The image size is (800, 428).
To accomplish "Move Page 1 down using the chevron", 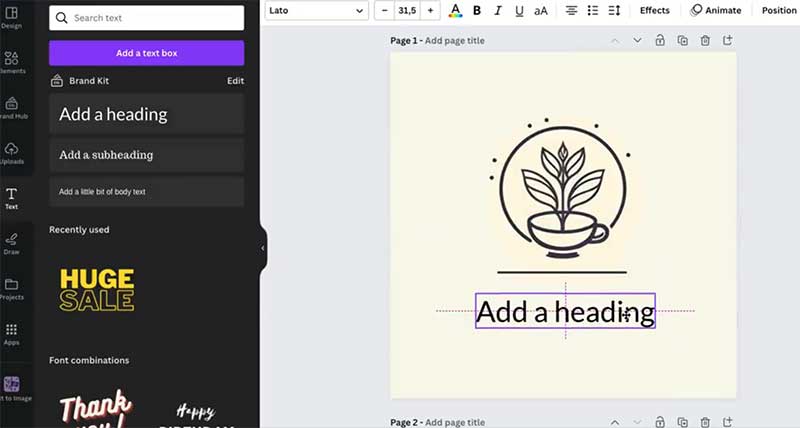I will point(637,41).
